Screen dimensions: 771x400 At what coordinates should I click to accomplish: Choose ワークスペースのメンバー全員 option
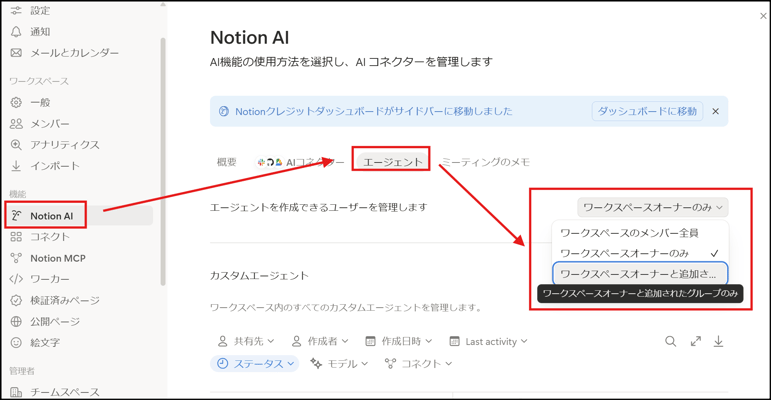click(x=640, y=233)
